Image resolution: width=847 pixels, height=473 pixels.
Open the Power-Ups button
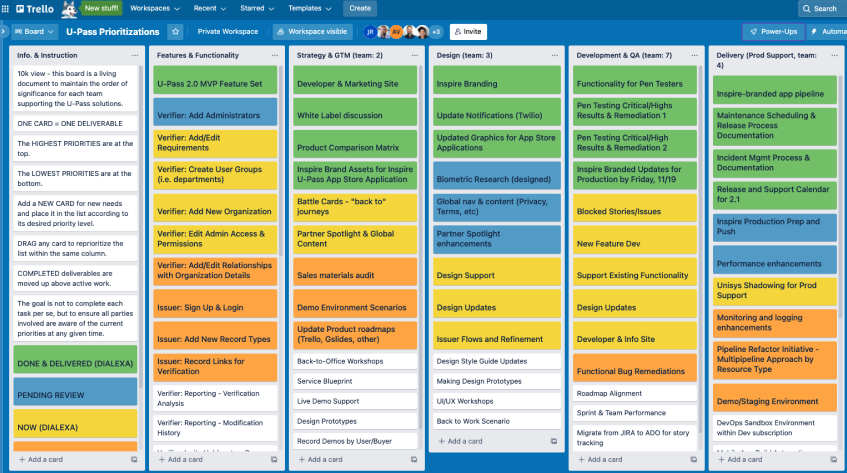(x=773, y=32)
